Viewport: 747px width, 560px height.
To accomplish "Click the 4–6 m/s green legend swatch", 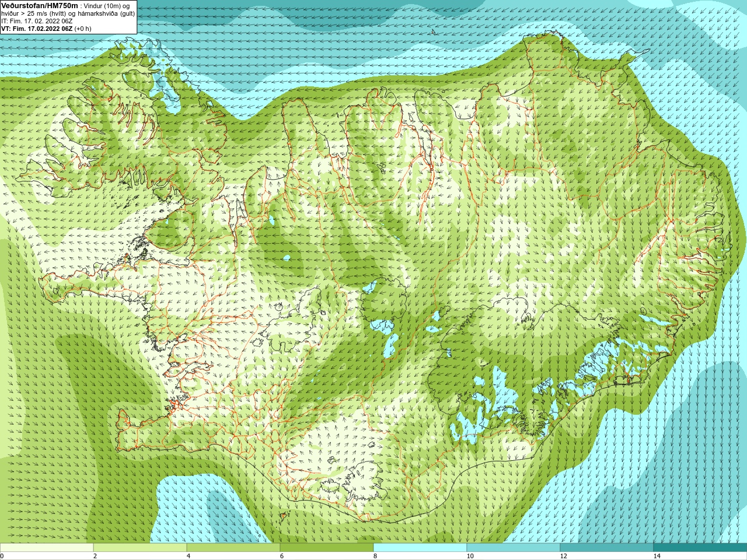I will tap(233, 548).
